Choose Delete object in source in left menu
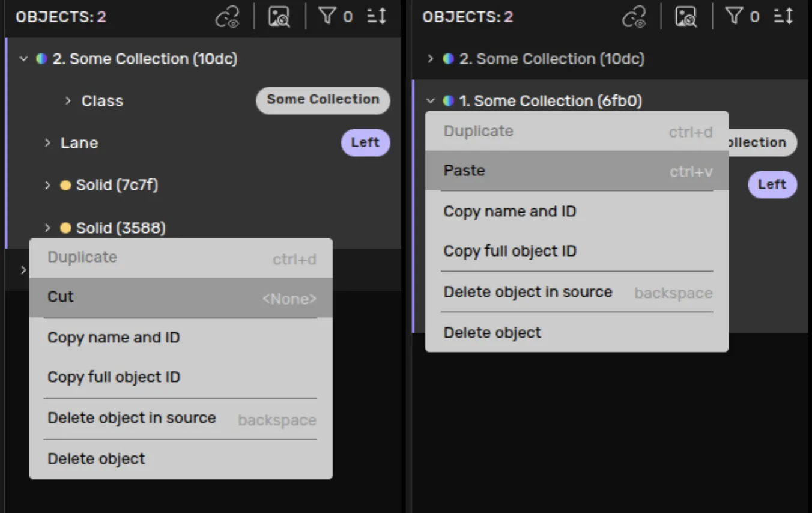The height and width of the screenshot is (513, 812). pos(181,419)
